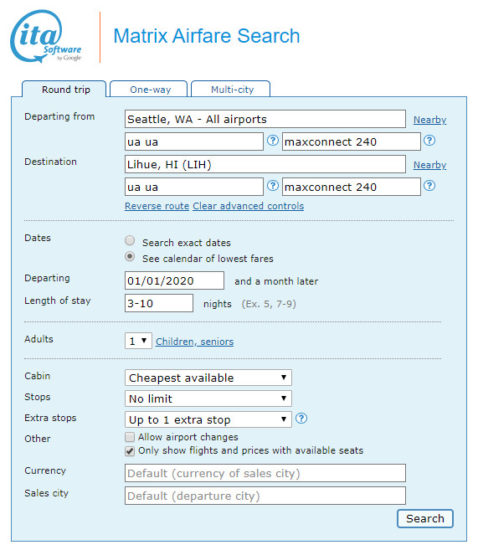This screenshot has height=550, width=478.
Task: Open help icon next to Extra stops
Action: tap(301, 418)
